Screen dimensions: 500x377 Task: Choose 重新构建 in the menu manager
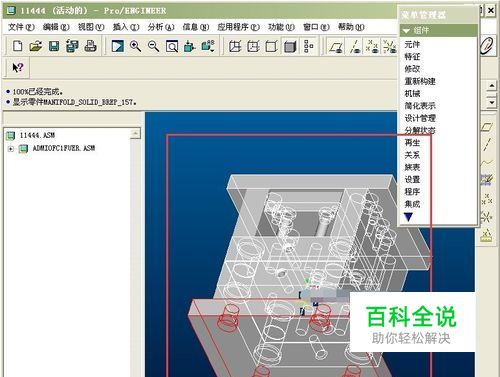coord(420,81)
